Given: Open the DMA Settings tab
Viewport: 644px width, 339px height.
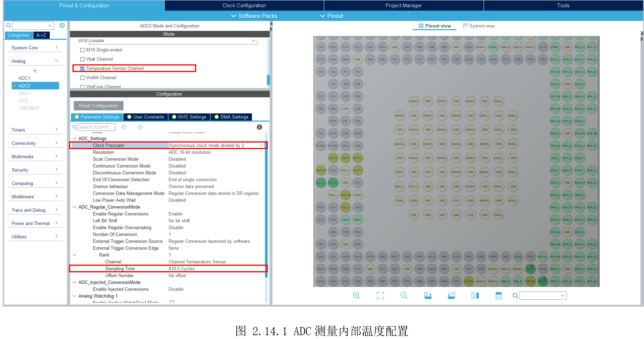Looking at the screenshot, I should click(231, 117).
